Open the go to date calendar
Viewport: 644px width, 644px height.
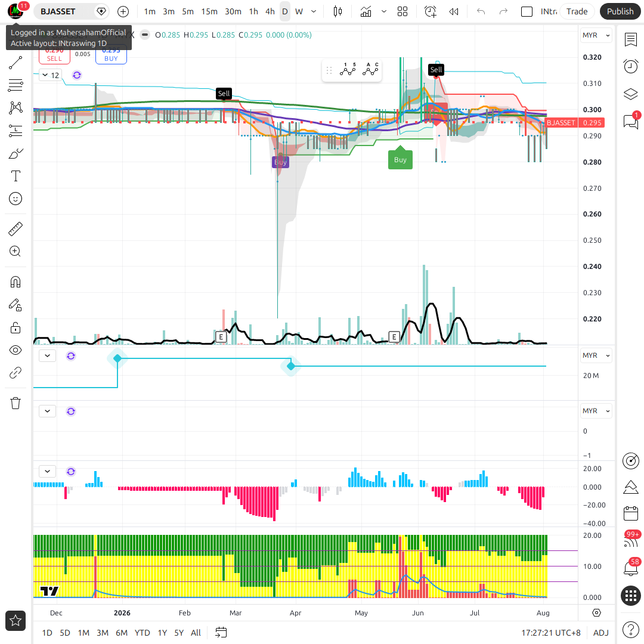coord(221,633)
